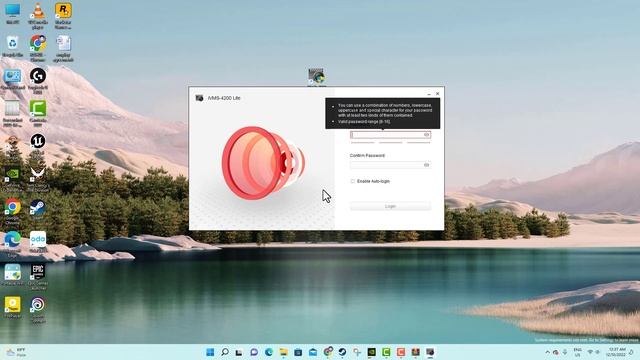Open the Ubisoft Connect desktop icon
640x360 pixels.
[x=38, y=309]
